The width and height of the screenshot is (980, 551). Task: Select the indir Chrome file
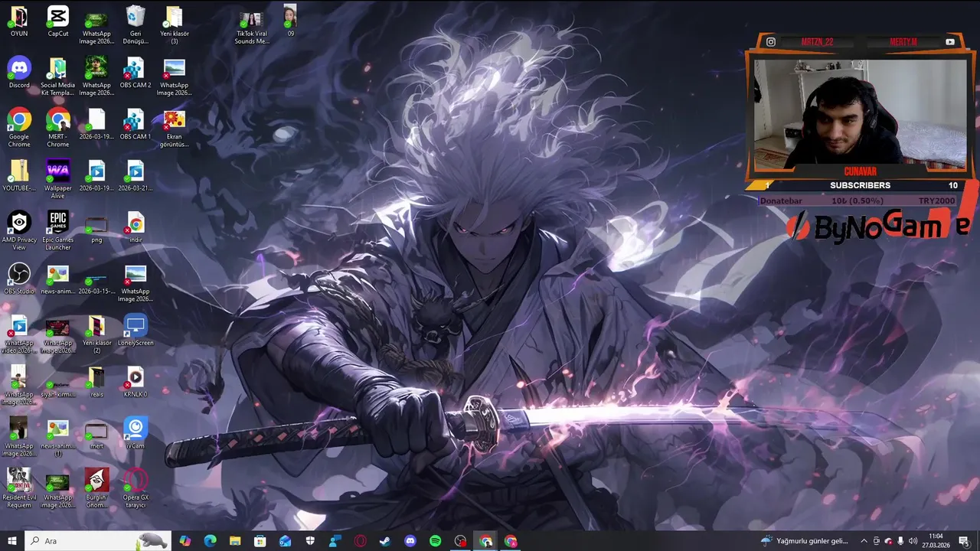pyautogui.click(x=136, y=227)
